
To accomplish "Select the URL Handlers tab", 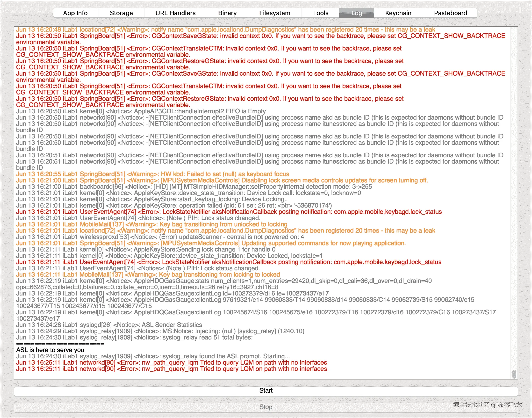I will (x=175, y=13).
